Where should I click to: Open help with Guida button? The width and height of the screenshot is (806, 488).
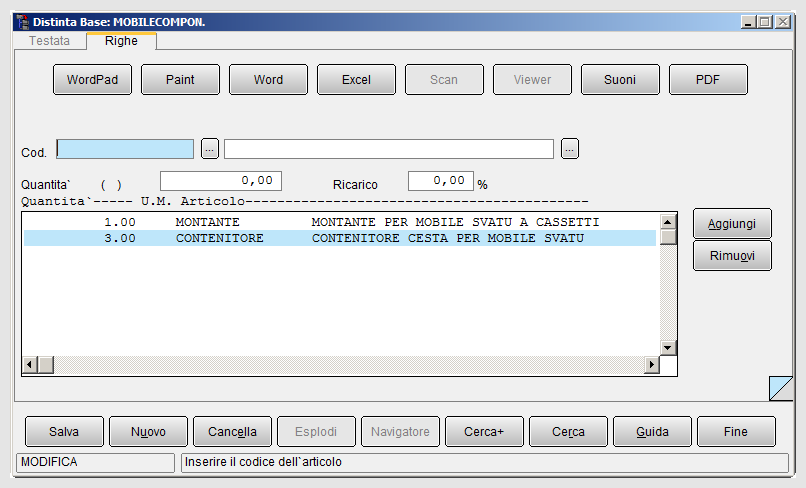pyautogui.click(x=652, y=431)
